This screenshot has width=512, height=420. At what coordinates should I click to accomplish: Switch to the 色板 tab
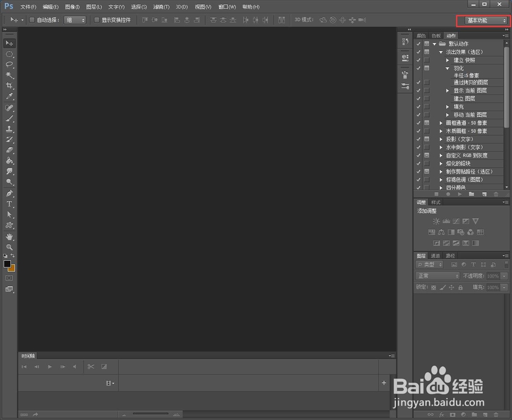(x=436, y=36)
